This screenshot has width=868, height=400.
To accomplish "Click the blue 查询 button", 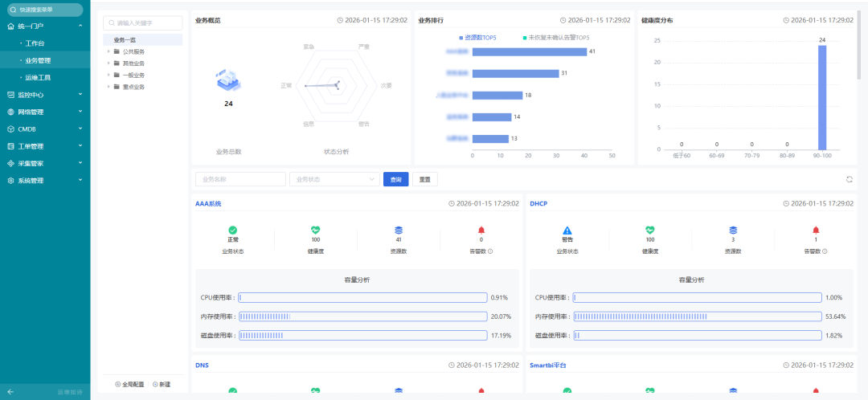I will 395,179.
